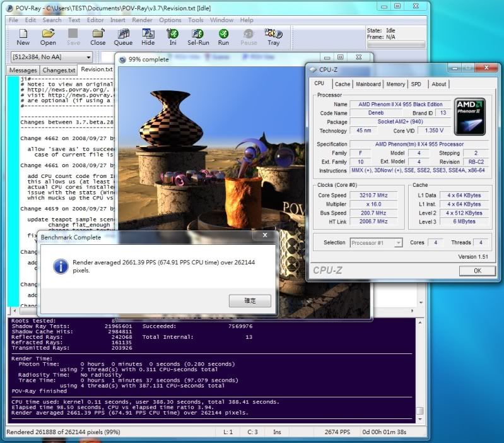Open the Edit menu
Screen dimensions: 504x443
30,20
